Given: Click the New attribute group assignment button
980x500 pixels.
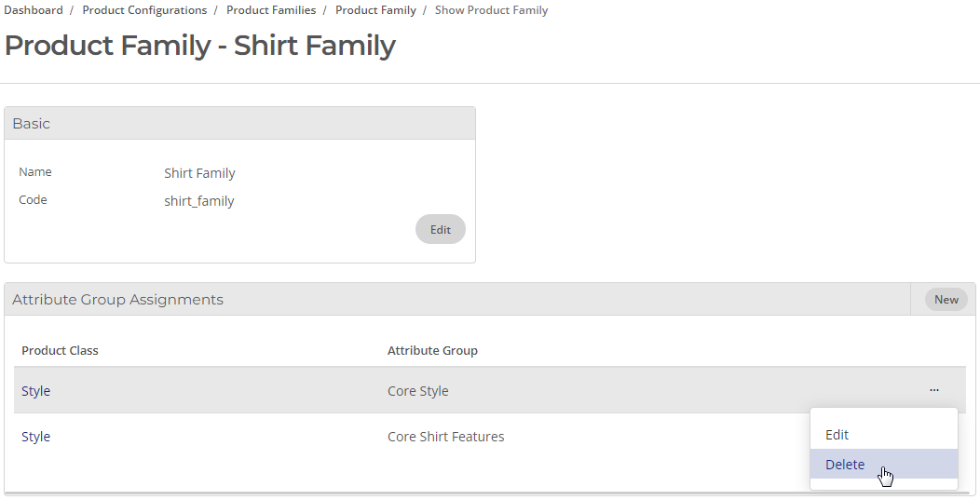Looking at the screenshot, I should (x=946, y=300).
